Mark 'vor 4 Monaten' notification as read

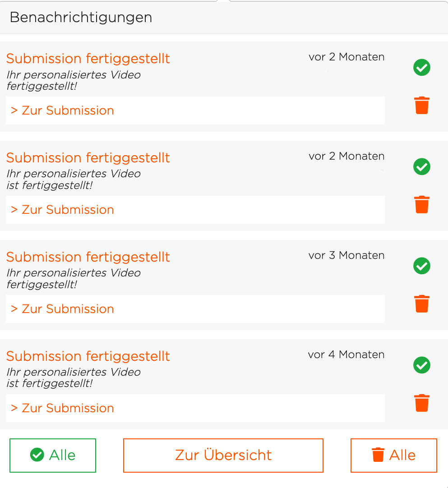pos(422,365)
